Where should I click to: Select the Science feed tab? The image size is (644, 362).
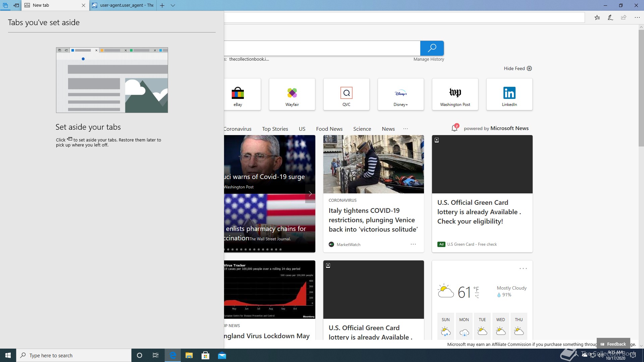pyautogui.click(x=362, y=129)
